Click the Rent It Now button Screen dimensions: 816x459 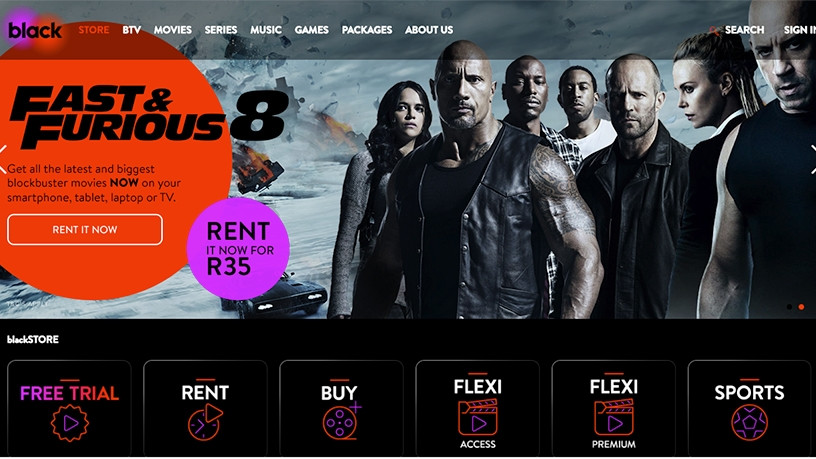click(85, 230)
